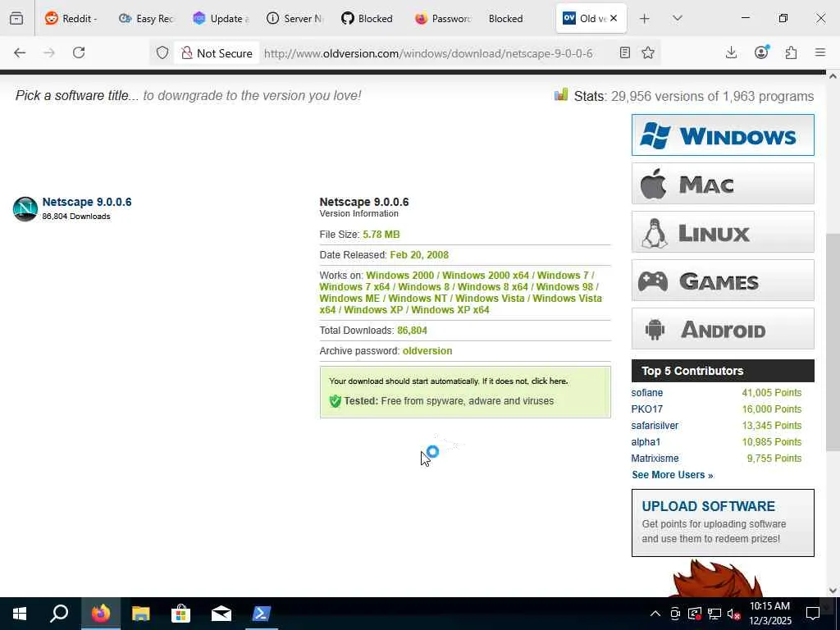This screenshot has width=840, height=630.
Task: Open tracking protection shield icon
Action: point(162,53)
